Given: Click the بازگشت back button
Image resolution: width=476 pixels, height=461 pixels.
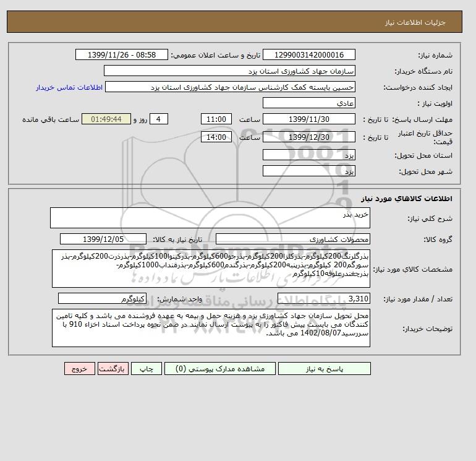Looking at the screenshot, I should tap(113, 369).
